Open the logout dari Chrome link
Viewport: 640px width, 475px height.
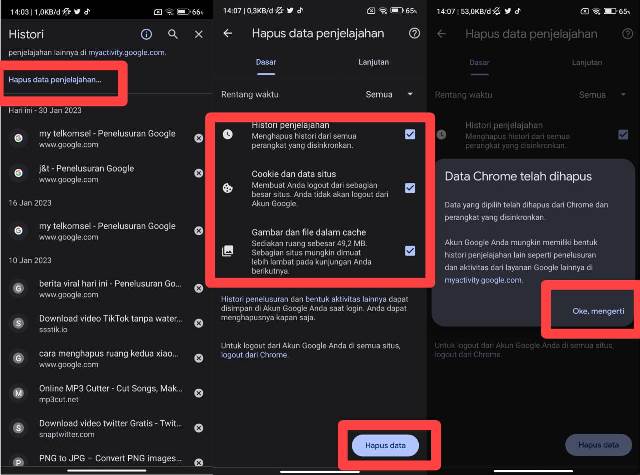[x=254, y=355]
